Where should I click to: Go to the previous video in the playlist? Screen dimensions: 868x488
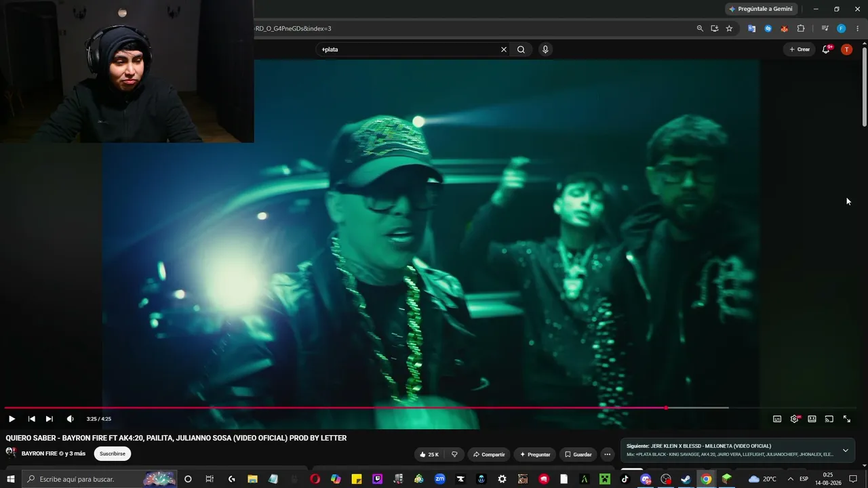[x=31, y=419]
